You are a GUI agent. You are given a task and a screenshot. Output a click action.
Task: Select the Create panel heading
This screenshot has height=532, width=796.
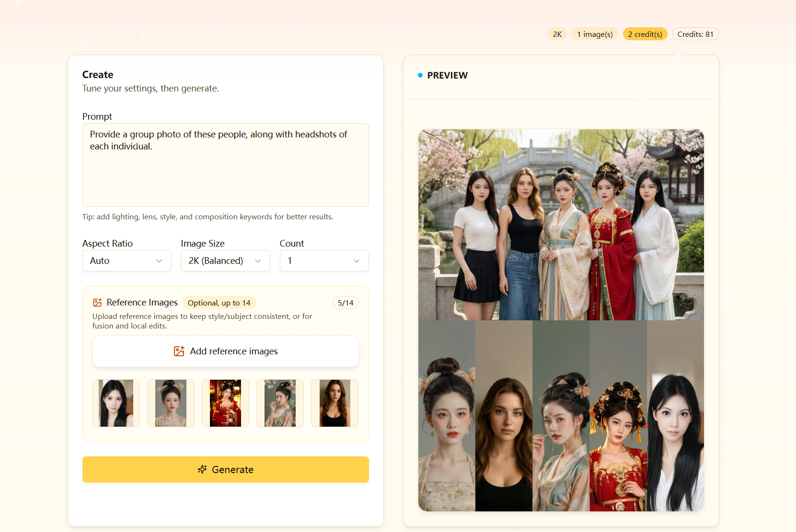(97, 75)
